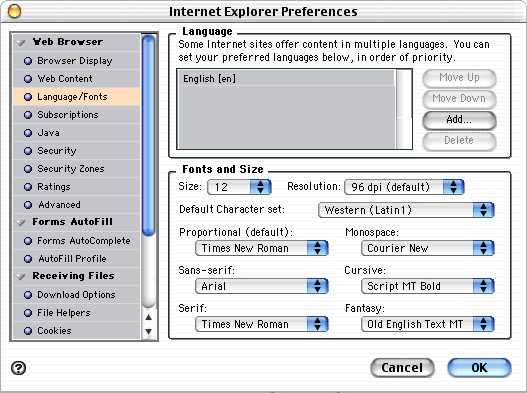Open the Serif font dropdown

click(x=261, y=324)
